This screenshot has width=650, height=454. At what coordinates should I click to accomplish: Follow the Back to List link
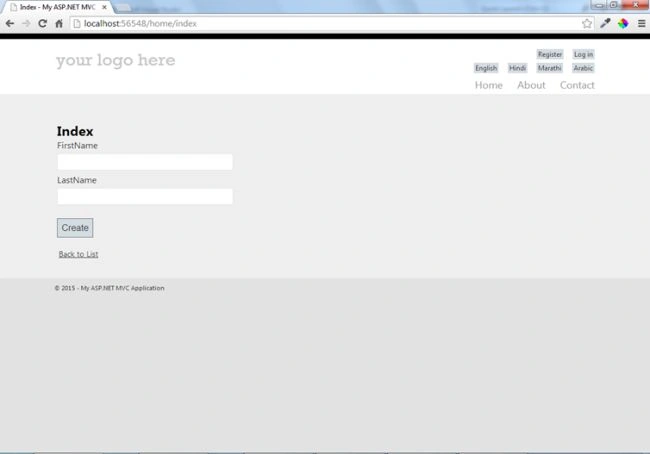pyautogui.click(x=78, y=254)
